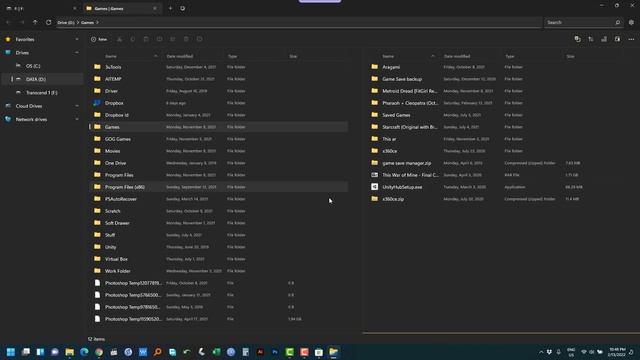Click the paste icon in toolbar
Viewport: 640px width, 360px height.
pos(146,39)
